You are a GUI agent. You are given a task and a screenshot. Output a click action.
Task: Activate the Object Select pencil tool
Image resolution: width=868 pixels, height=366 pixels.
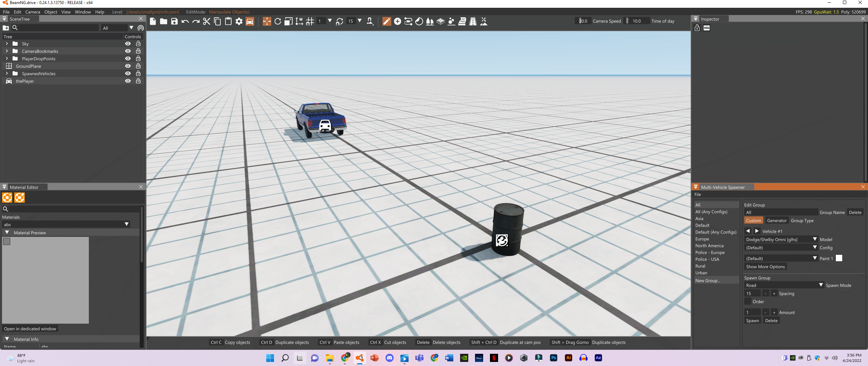tap(387, 21)
